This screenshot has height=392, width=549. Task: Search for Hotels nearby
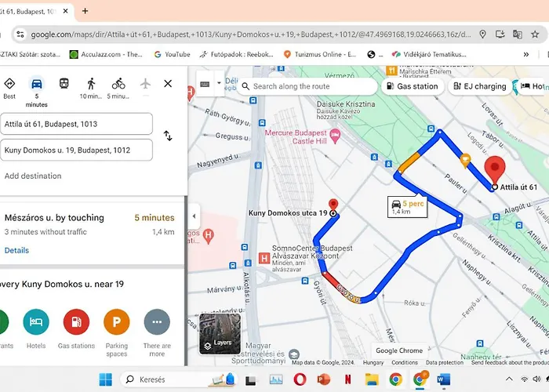[36, 322]
